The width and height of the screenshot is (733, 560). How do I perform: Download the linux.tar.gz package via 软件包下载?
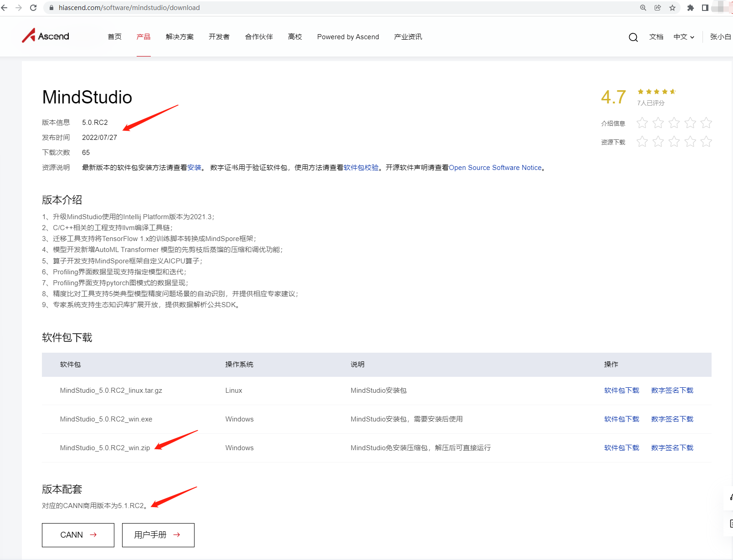[622, 390]
